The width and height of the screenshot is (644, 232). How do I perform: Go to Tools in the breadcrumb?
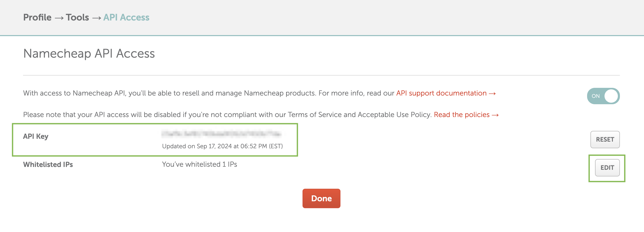(x=77, y=17)
